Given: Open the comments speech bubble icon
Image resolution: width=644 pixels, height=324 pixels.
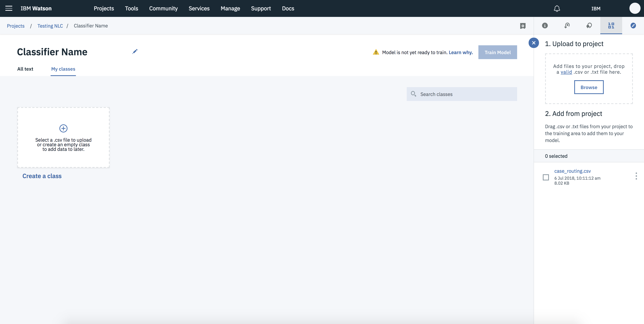Looking at the screenshot, I should click(x=589, y=26).
